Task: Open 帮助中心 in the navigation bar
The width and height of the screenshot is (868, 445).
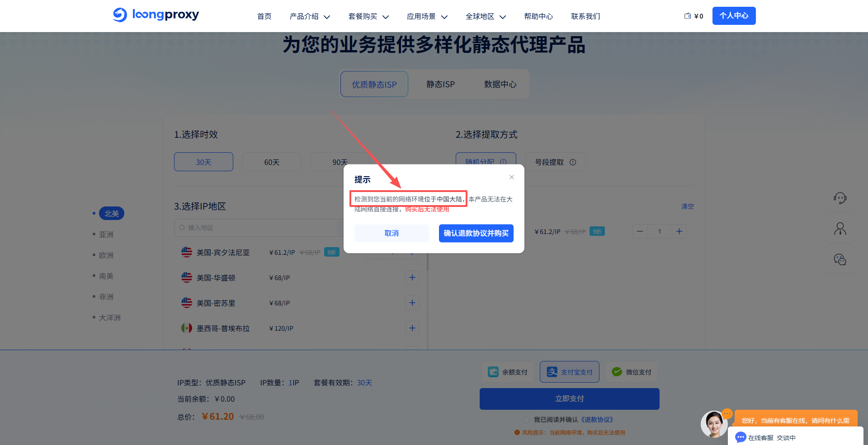Action: (x=538, y=16)
